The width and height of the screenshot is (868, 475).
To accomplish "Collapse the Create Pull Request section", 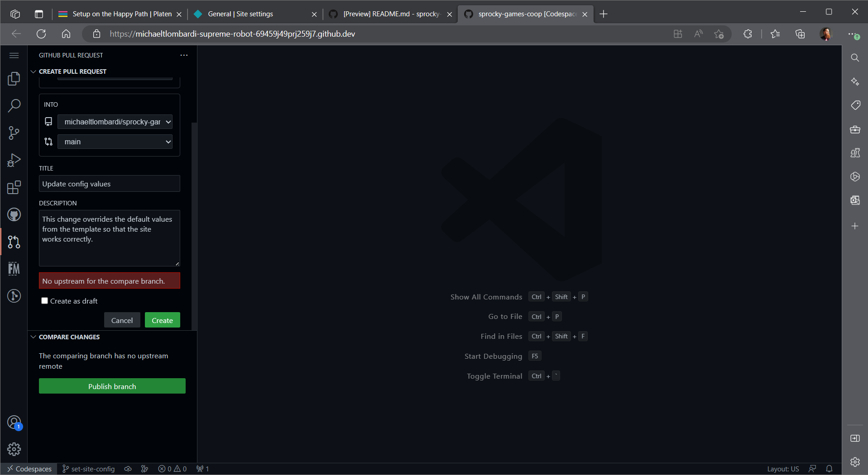I will [x=34, y=71].
